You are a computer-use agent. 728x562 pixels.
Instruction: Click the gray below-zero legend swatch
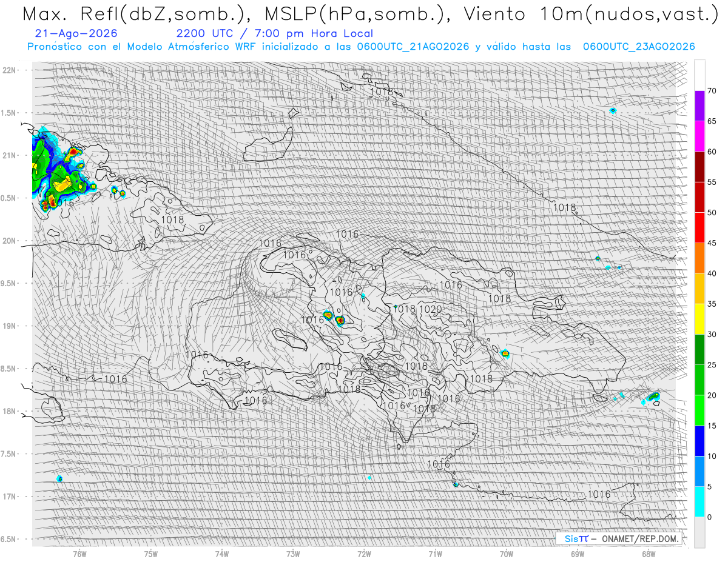click(699, 532)
